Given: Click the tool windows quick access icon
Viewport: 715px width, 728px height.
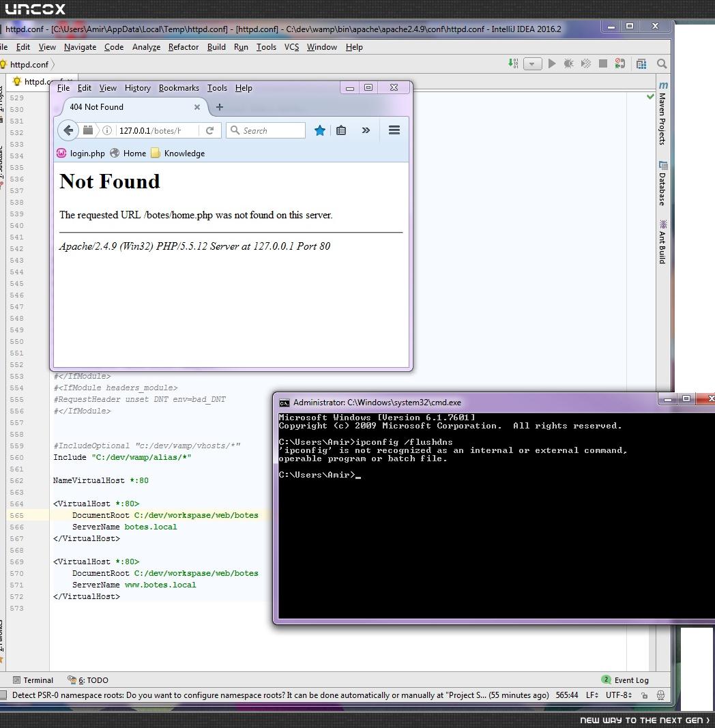Looking at the screenshot, I should tap(3, 695).
